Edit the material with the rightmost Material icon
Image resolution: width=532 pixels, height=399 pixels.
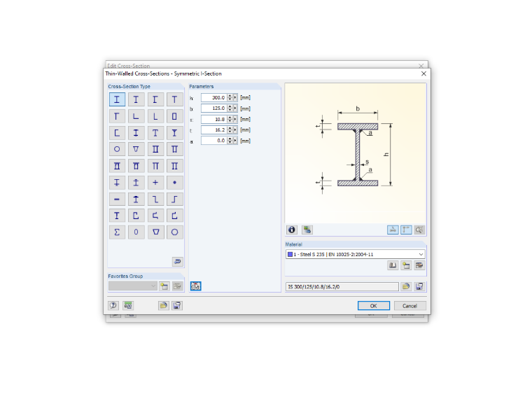(x=419, y=265)
